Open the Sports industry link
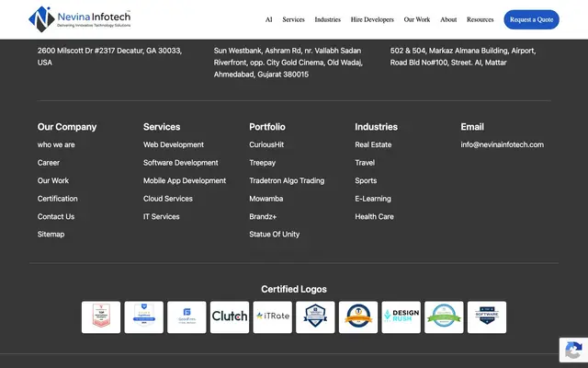The width and height of the screenshot is (588, 368). point(366,180)
